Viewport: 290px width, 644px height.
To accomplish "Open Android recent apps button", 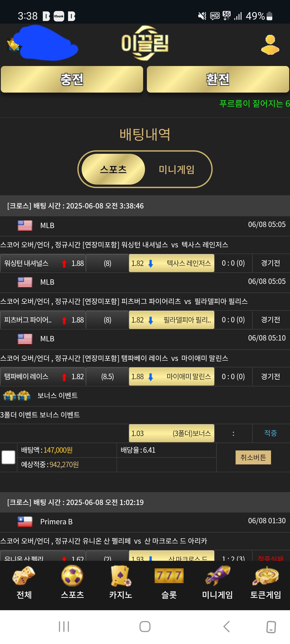I will [64, 627].
